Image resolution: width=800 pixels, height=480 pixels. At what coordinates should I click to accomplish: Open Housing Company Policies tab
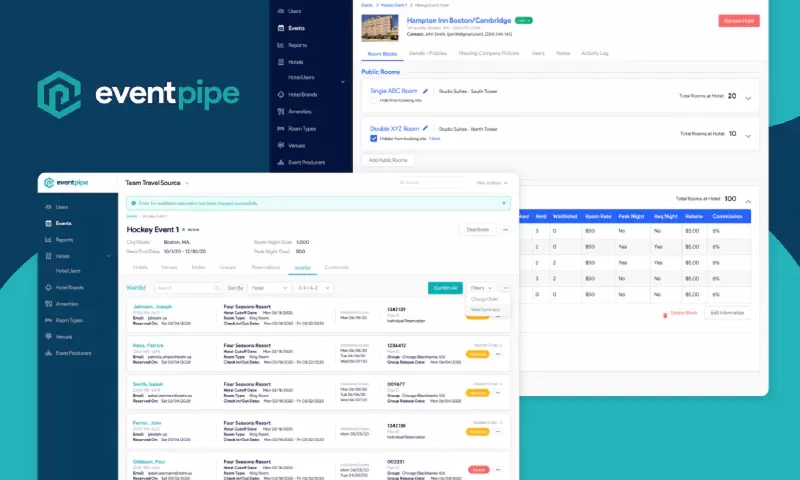coord(488,53)
